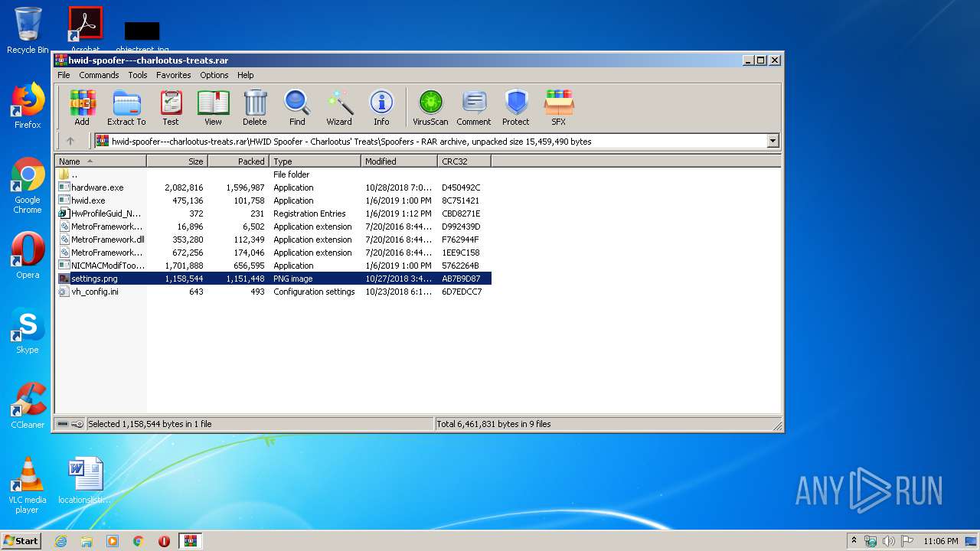Open the Help menu
The height and width of the screenshot is (551, 980).
[x=245, y=75]
